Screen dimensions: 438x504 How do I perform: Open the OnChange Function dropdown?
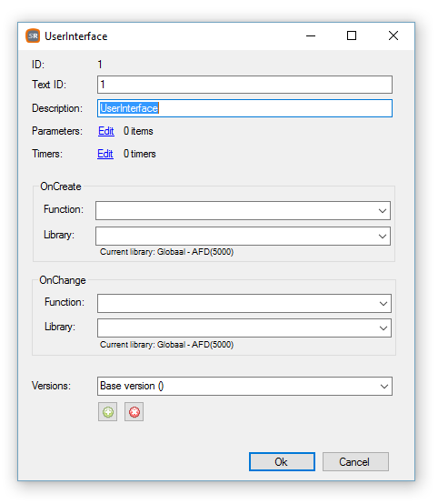(x=383, y=304)
